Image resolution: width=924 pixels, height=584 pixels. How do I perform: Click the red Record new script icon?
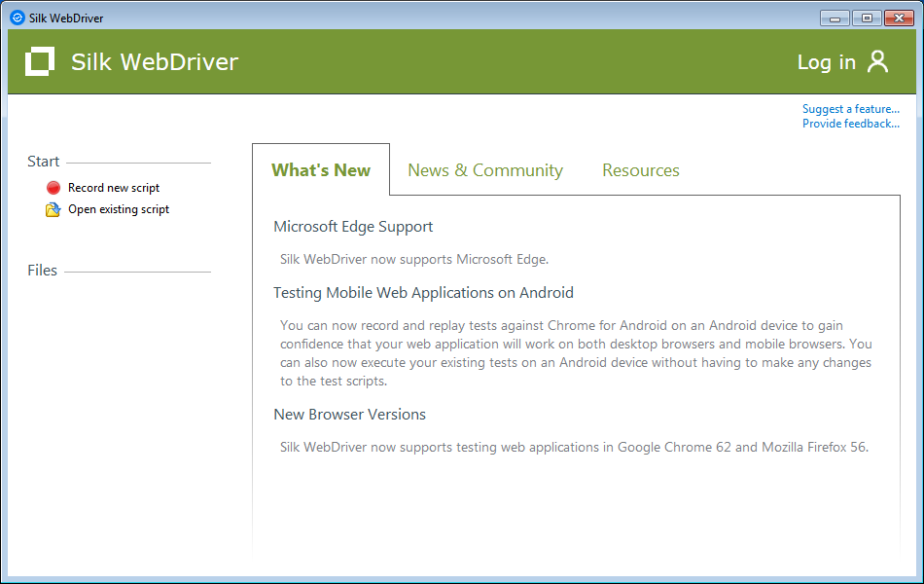tap(53, 188)
